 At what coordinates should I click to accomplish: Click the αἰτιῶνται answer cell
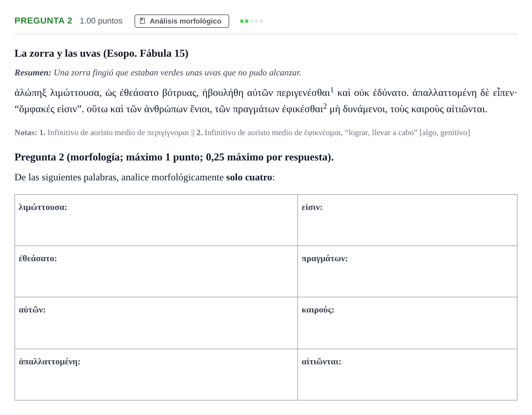tap(407, 375)
